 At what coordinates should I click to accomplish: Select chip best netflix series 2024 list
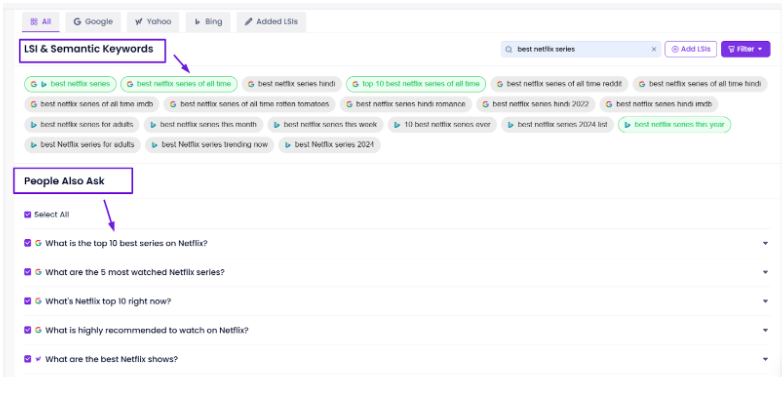pyautogui.click(x=557, y=125)
